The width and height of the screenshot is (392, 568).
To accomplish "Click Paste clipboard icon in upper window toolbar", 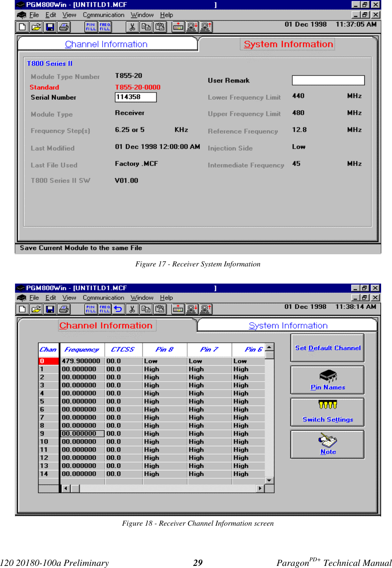I will (160, 27).
